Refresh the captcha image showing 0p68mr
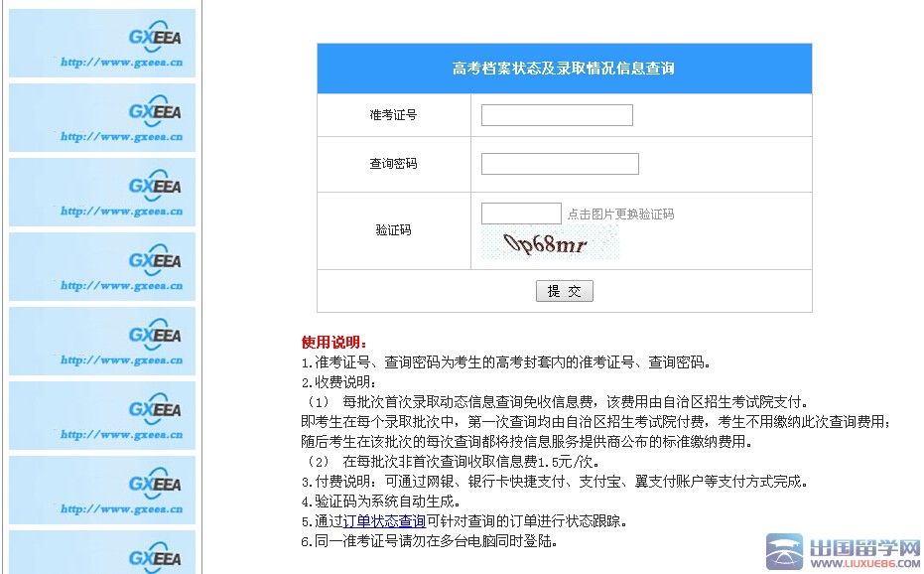924x574 pixels. pyautogui.click(x=549, y=243)
